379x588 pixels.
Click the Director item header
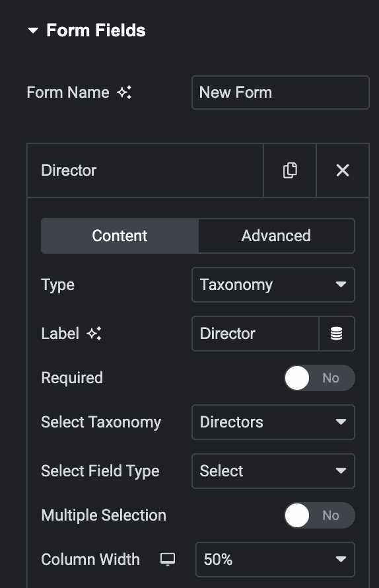145,170
